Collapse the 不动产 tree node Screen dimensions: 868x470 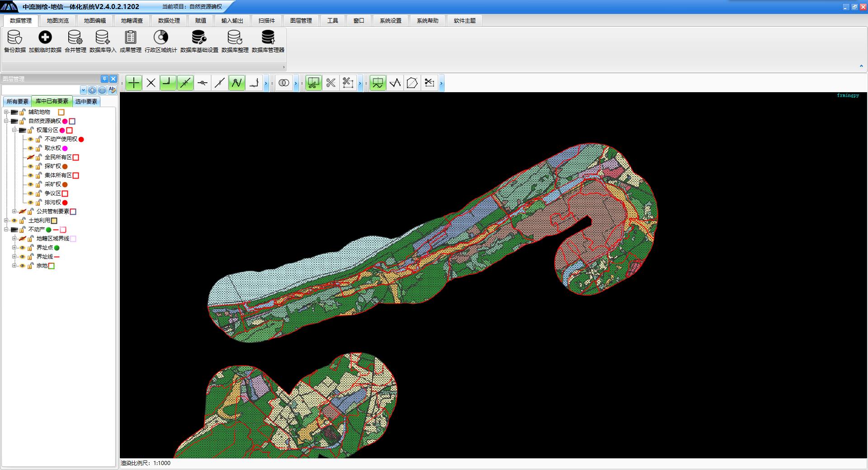click(x=6, y=230)
